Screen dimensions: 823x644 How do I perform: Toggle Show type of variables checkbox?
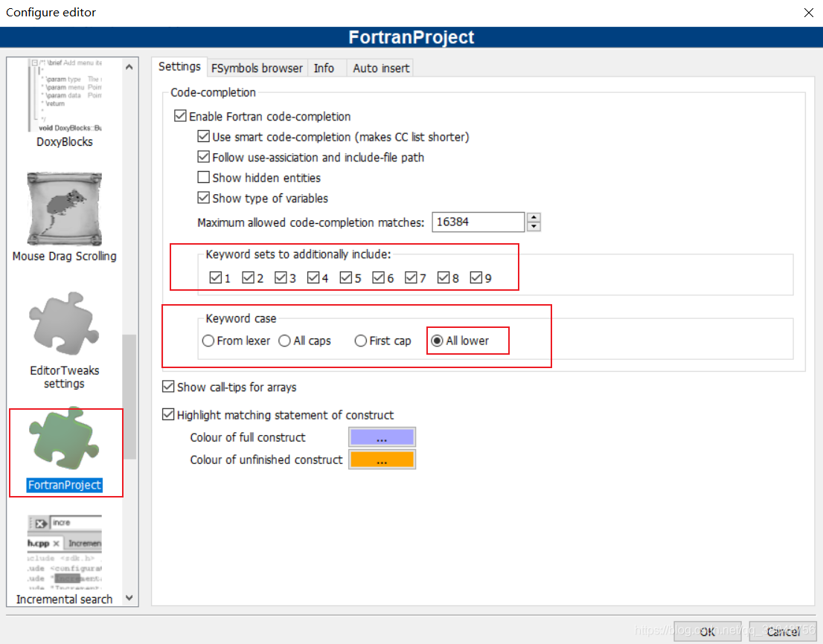[x=203, y=198]
